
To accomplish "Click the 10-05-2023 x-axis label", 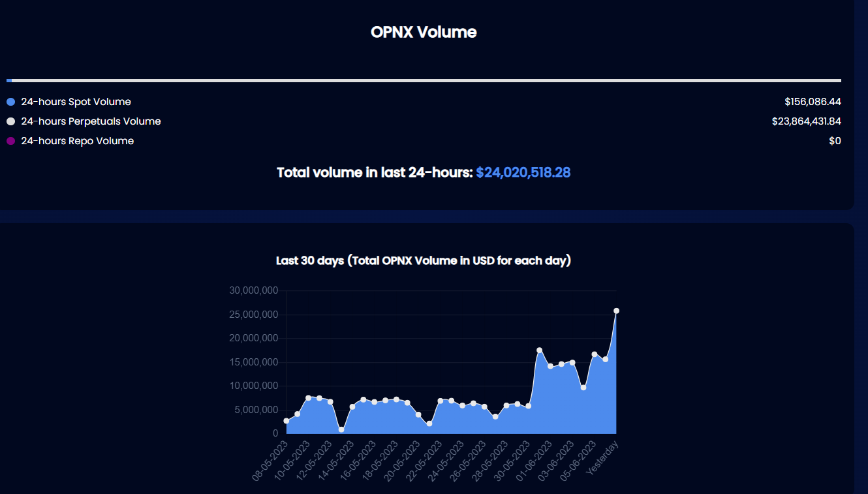I will click(292, 461).
